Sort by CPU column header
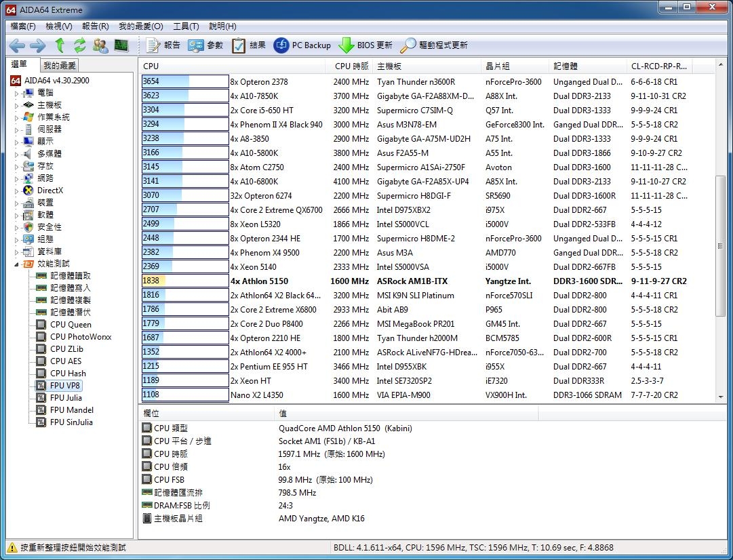 click(232, 66)
